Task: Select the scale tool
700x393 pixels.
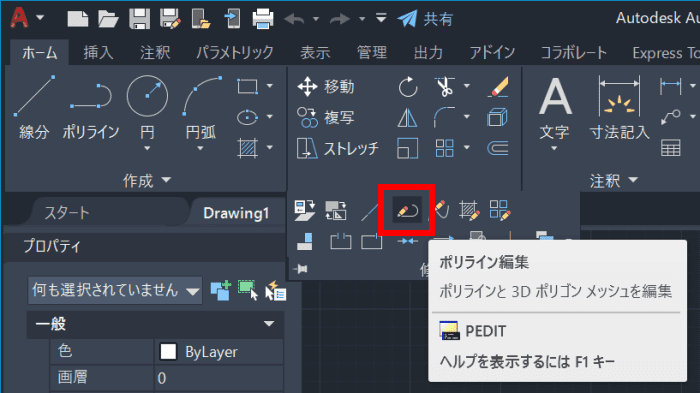Action: click(x=407, y=148)
